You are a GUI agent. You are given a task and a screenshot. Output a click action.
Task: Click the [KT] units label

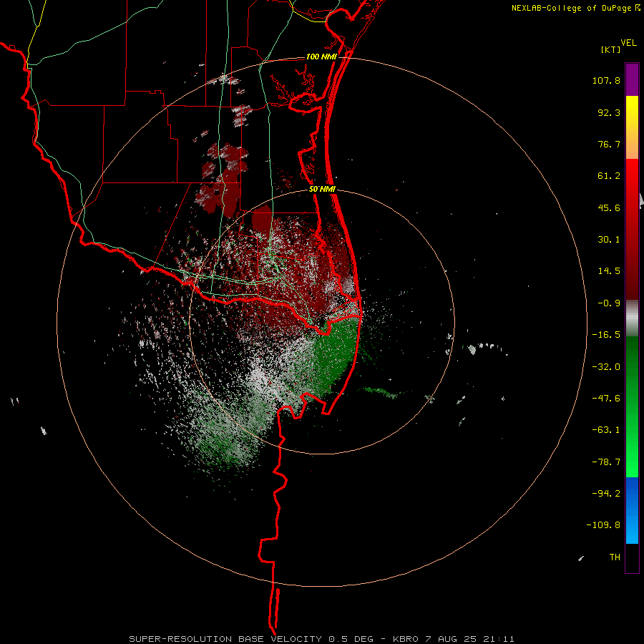tap(611, 49)
